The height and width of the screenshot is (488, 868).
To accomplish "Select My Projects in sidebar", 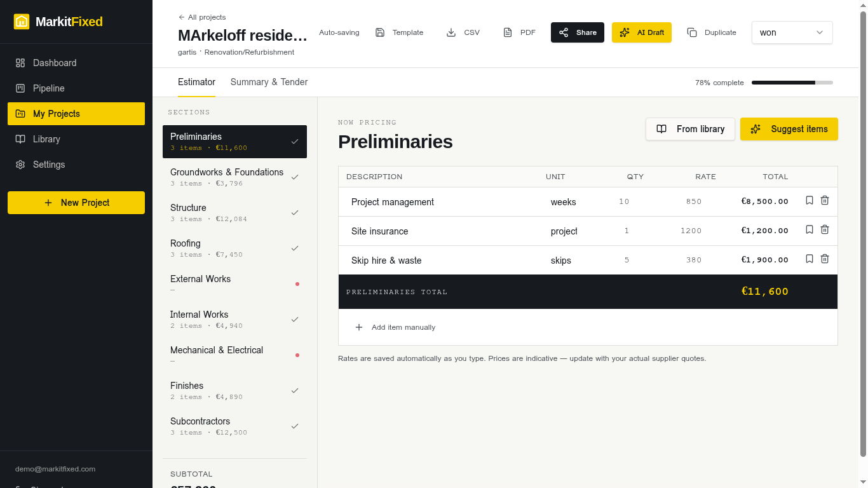I will point(76,114).
